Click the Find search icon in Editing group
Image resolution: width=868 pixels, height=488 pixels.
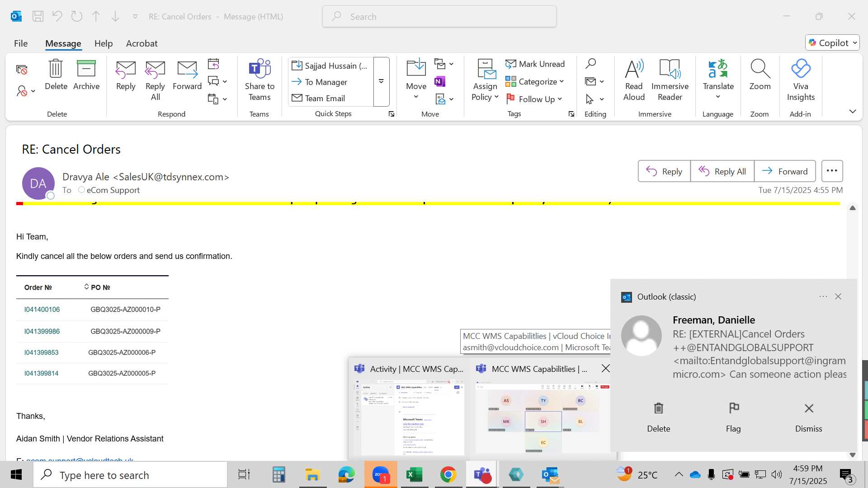coord(590,64)
